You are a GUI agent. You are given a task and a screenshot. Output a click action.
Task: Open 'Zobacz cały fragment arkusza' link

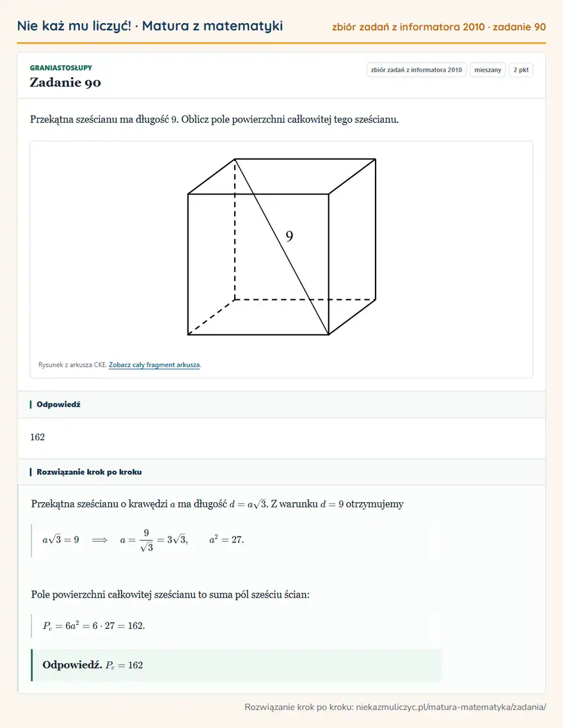154,365
